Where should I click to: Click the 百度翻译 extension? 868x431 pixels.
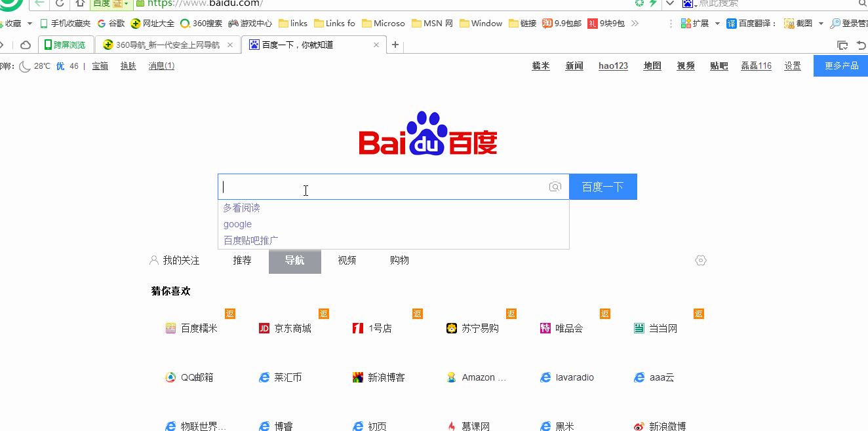(752, 24)
